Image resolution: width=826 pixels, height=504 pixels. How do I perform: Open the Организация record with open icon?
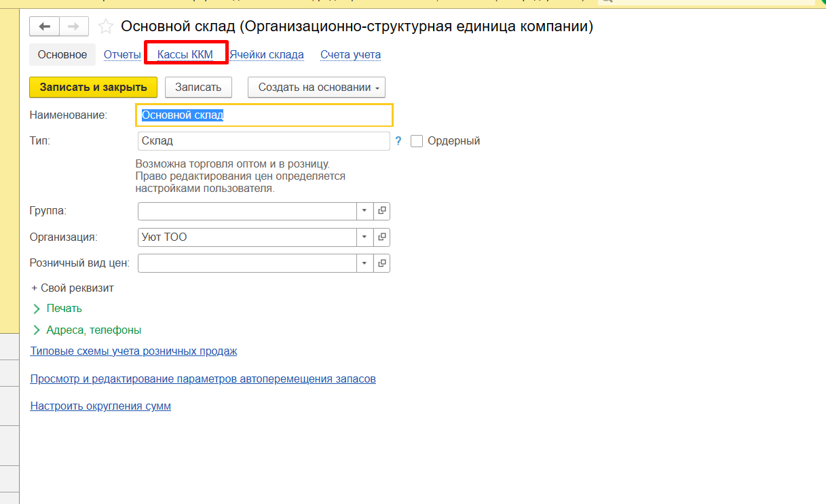coord(382,237)
